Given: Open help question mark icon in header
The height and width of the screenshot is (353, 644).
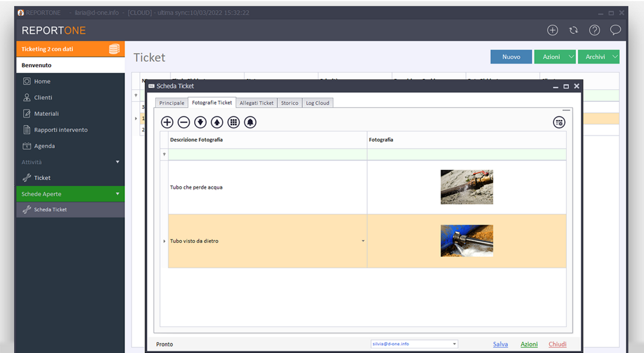Looking at the screenshot, I should click(x=595, y=30).
